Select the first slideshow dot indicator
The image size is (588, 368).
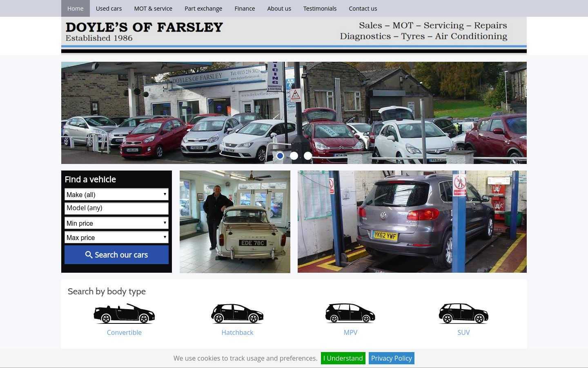[x=280, y=156]
